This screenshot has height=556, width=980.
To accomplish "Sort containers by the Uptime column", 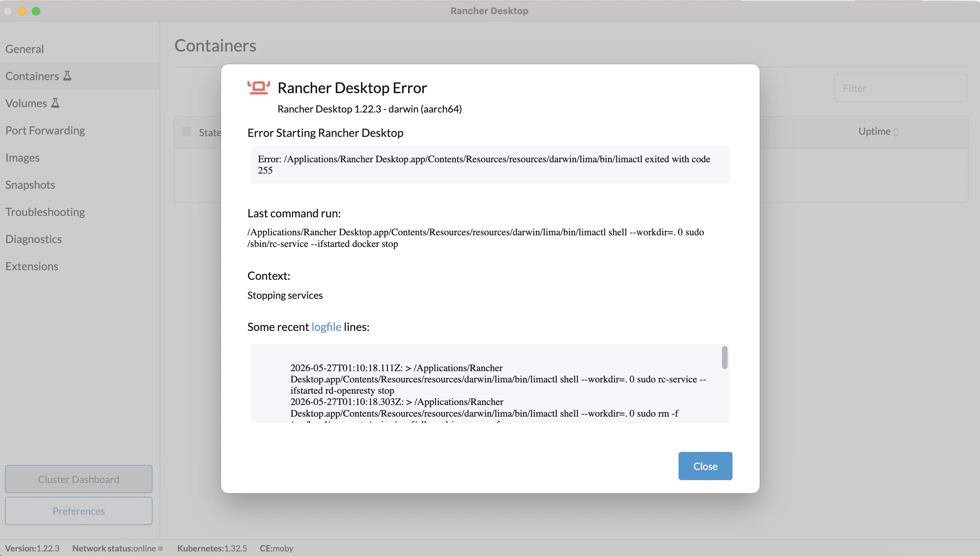I will 878,131.
